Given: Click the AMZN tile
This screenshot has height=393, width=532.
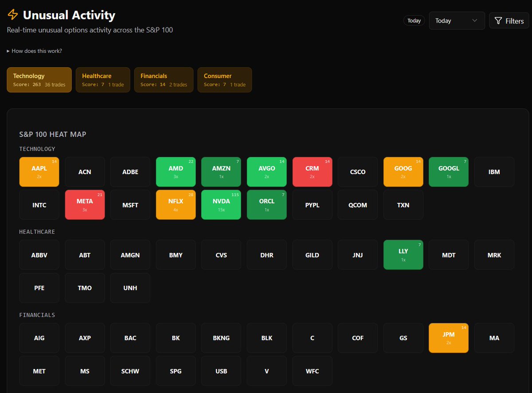Looking at the screenshot, I should click(x=221, y=172).
